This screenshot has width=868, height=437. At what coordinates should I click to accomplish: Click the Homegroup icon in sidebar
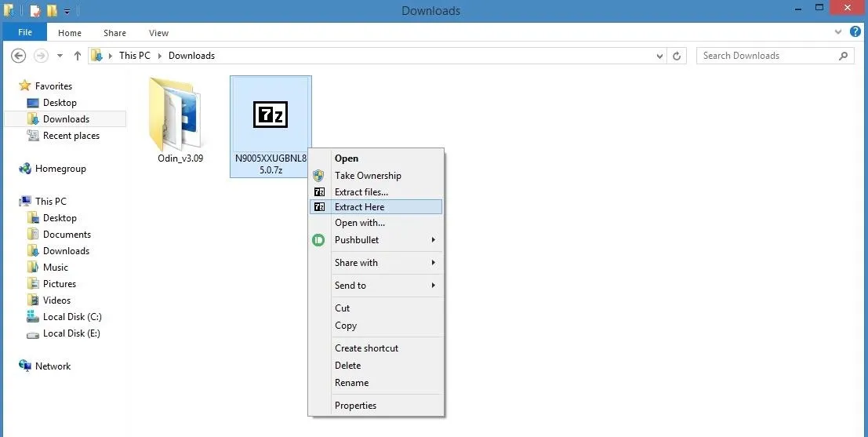pos(25,169)
